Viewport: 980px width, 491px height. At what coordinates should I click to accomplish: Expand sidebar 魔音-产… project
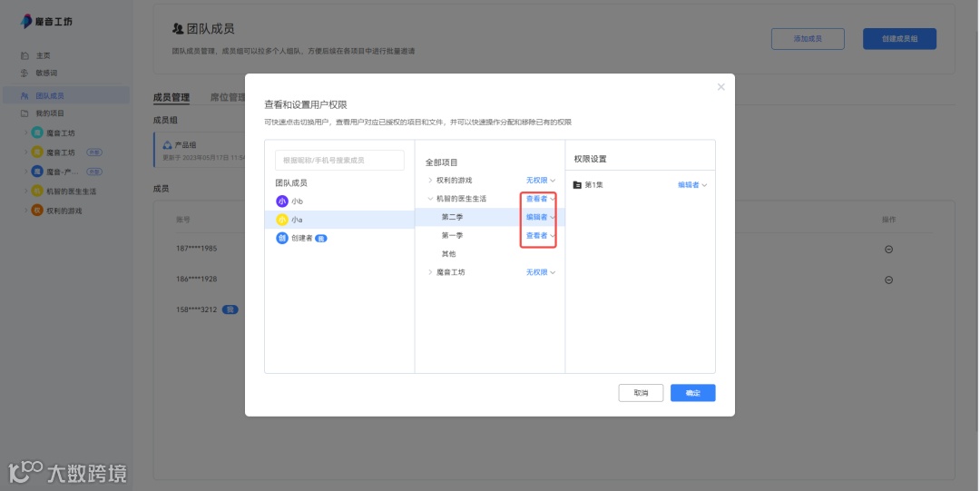point(25,172)
